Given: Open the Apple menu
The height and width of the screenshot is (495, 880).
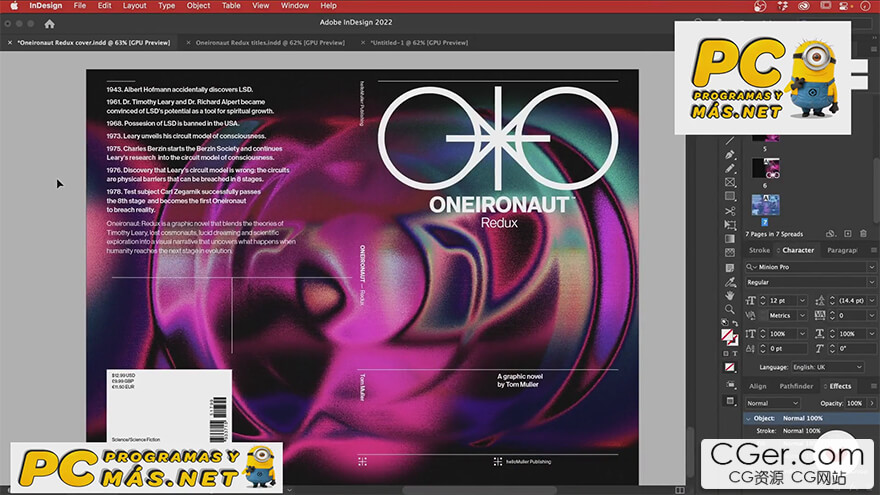Looking at the screenshot, I should [14, 6].
